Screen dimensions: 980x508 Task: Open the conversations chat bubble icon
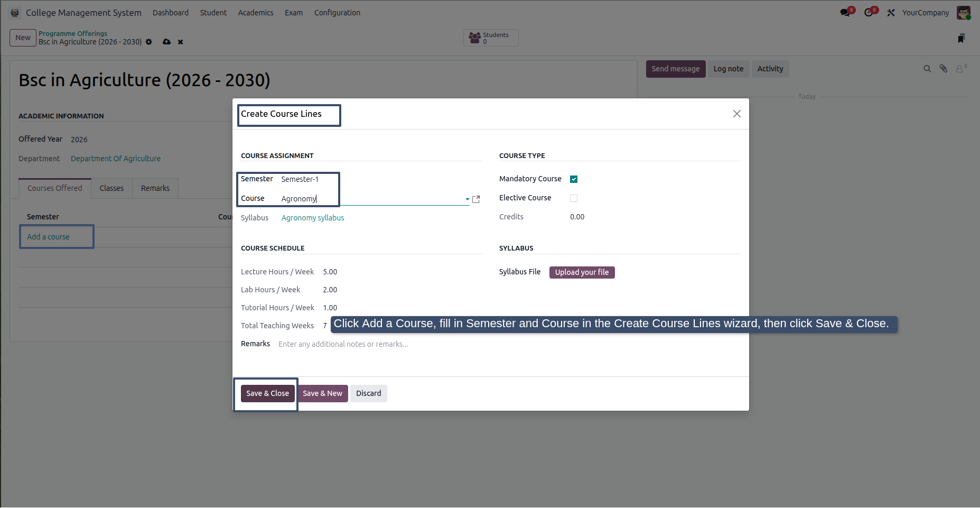[x=845, y=13]
